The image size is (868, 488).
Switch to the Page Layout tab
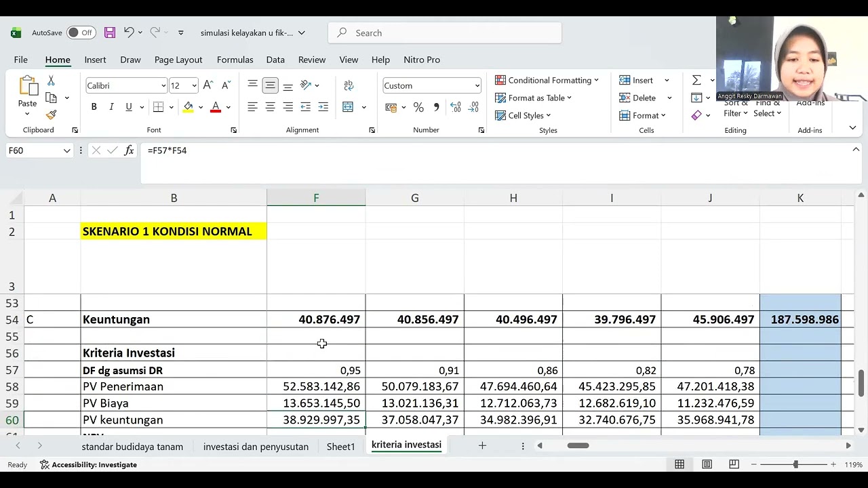[178, 60]
